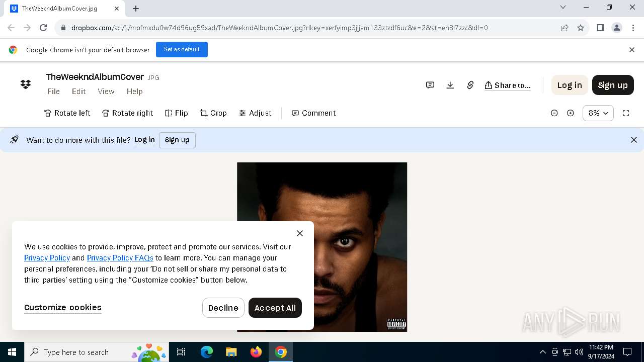Click the black Sign up button
The width and height of the screenshot is (644, 362).
tap(613, 85)
